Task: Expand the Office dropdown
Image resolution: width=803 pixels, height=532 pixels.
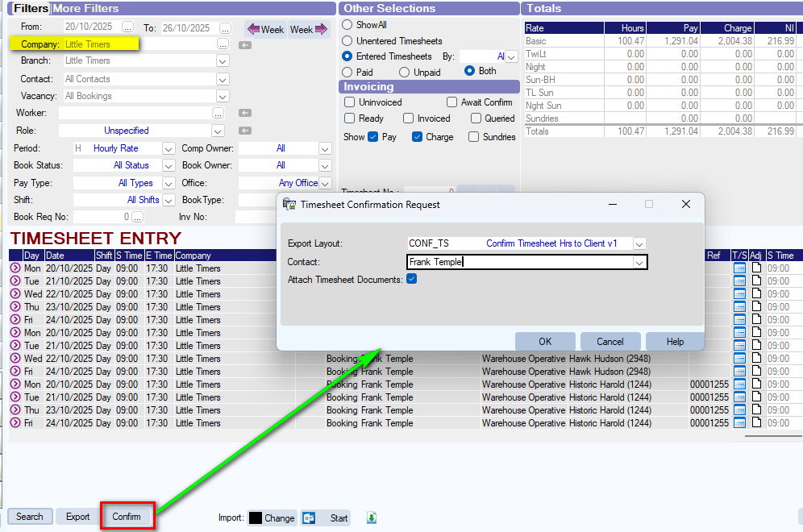Action: point(325,183)
